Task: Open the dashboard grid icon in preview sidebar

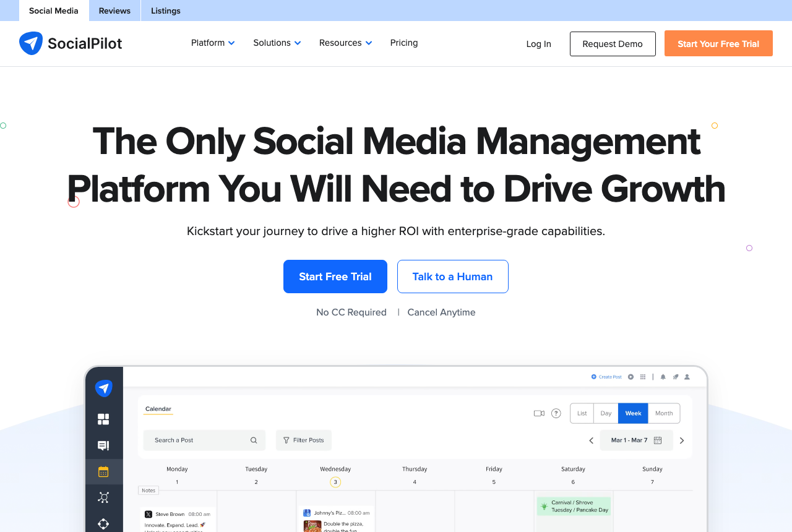Action: point(103,419)
